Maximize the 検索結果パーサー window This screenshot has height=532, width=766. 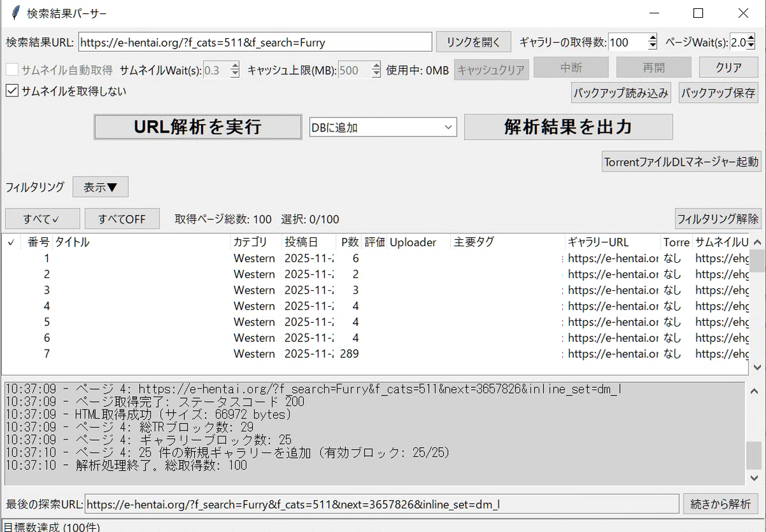pos(698,13)
